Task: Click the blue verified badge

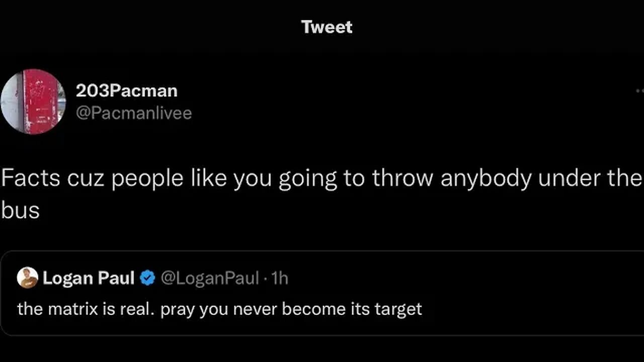Action: [x=147, y=278]
